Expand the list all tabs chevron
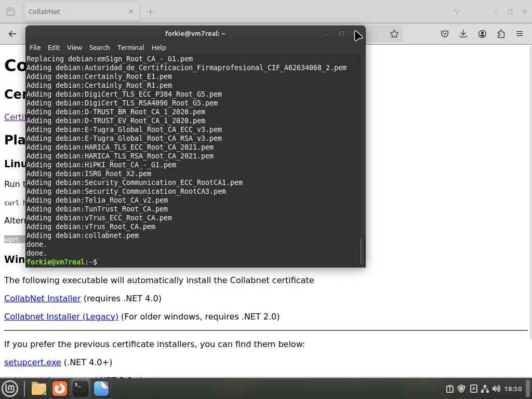The image size is (532, 399). [x=457, y=11]
